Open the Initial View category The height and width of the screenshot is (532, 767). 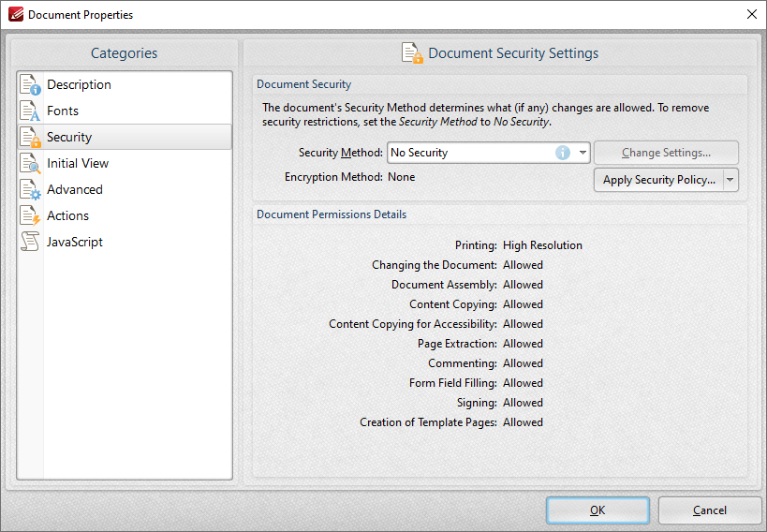click(125, 164)
